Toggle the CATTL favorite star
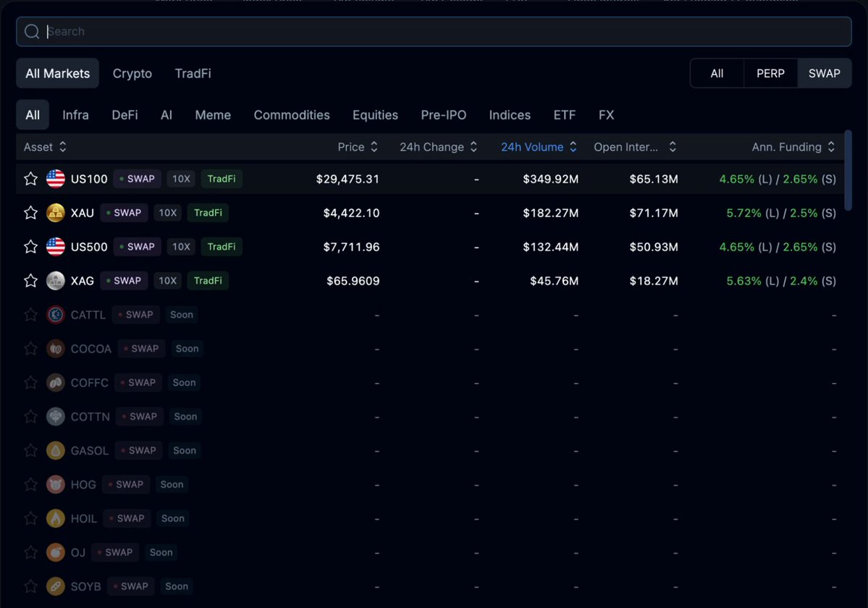The height and width of the screenshot is (608, 868). point(31,315)
